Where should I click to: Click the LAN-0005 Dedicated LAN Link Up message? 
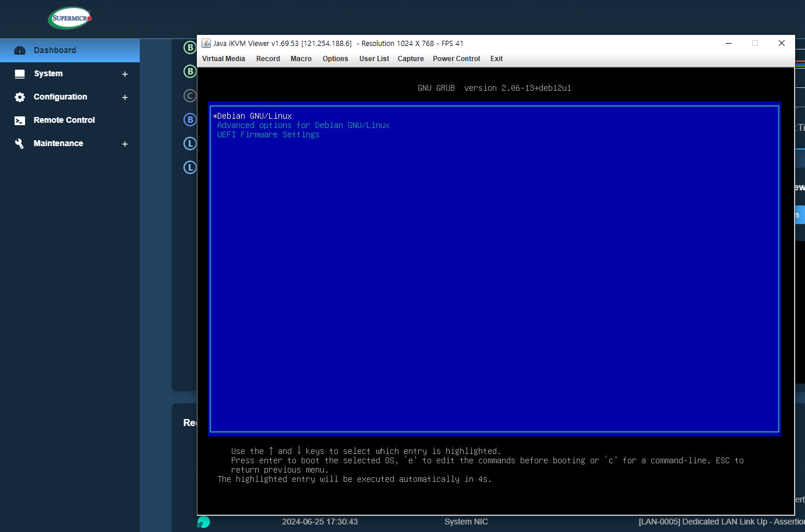(x=722, y=522)
